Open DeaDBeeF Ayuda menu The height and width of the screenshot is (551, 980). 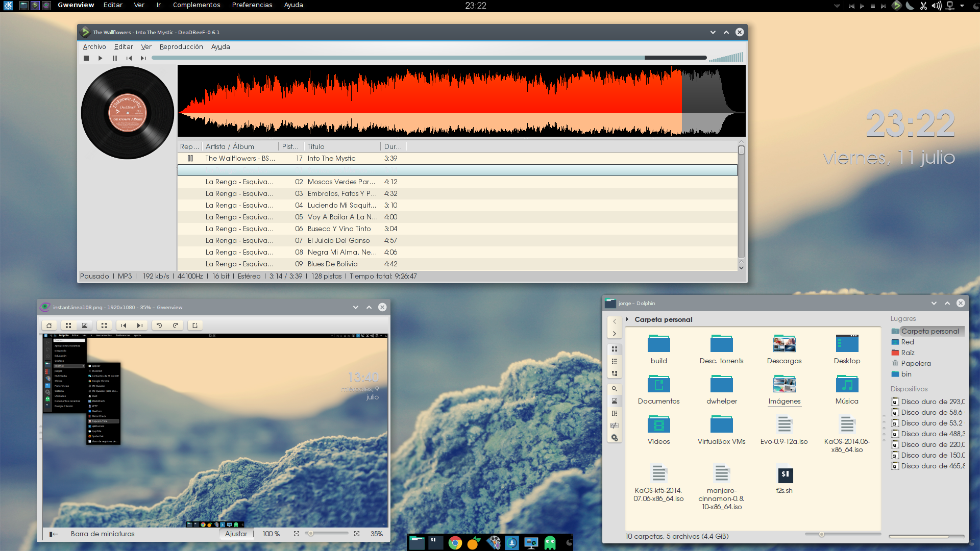[220, 46]
